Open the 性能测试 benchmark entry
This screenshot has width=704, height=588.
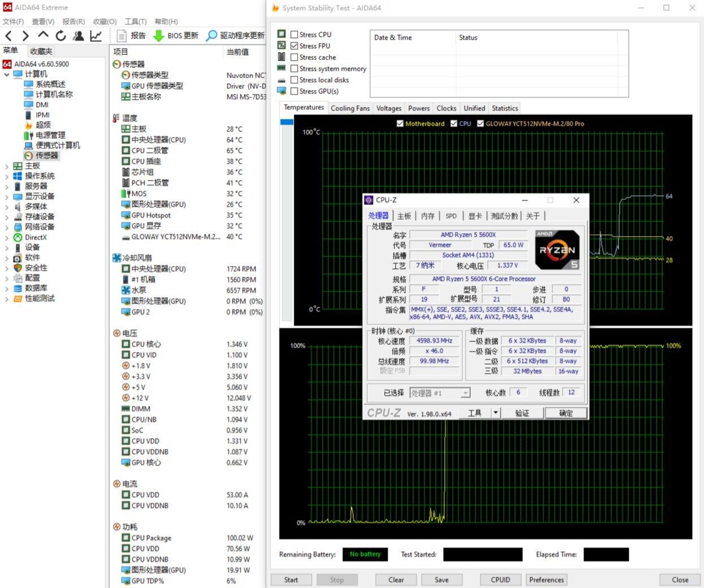click(x=34, y=299)
